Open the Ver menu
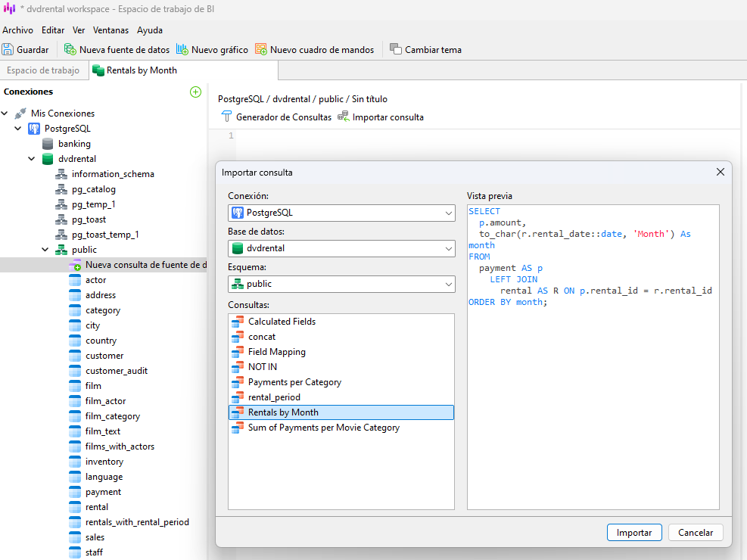The image size is (747, 560). pyautogui.click(x=79, y=30)
